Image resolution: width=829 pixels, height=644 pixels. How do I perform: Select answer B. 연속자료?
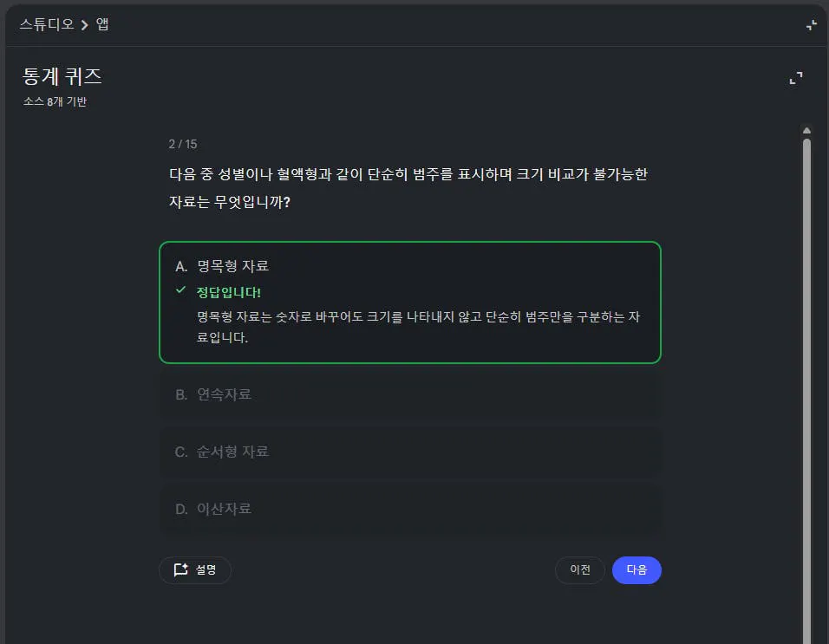coord(409,394)
